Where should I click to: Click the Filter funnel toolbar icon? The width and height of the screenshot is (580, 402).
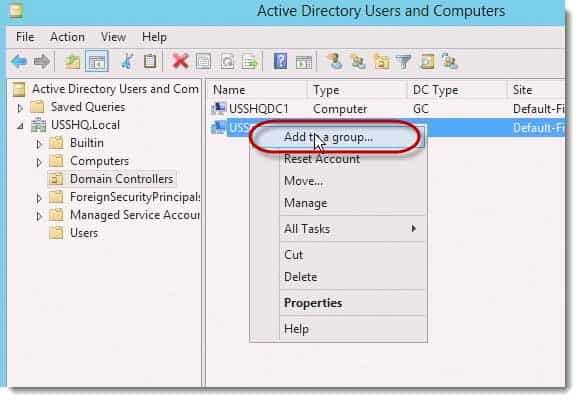click(404, 61)
